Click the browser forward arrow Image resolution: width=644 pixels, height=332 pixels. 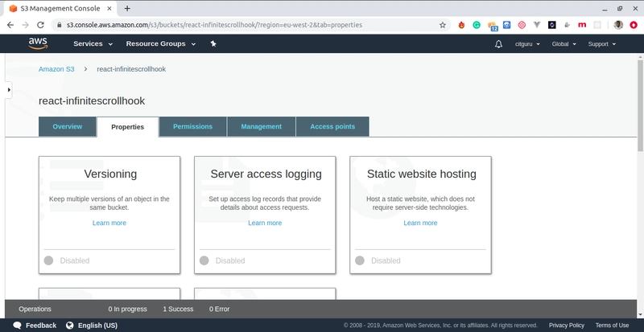(x=26, y=25)
